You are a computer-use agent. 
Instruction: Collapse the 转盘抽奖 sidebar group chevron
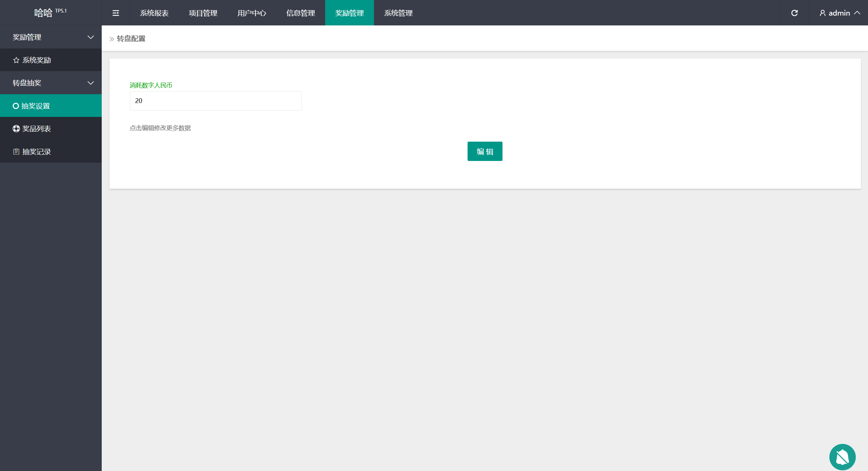pos(91,83)
